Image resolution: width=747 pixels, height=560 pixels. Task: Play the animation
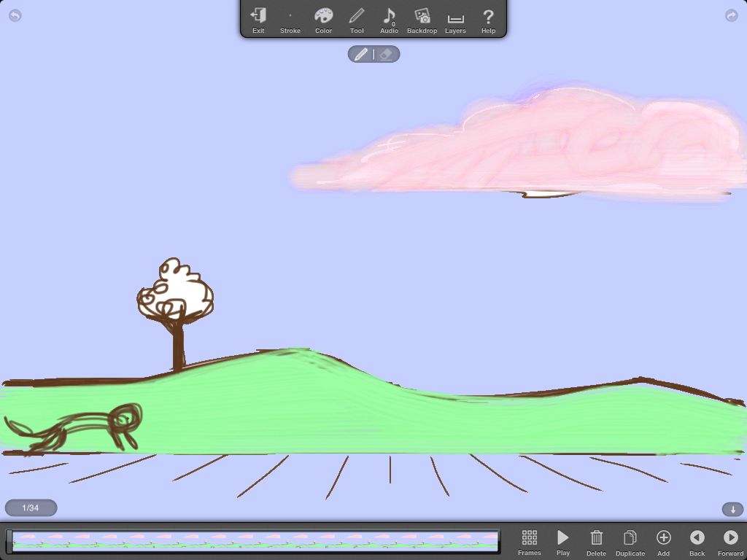pos(563,542)
